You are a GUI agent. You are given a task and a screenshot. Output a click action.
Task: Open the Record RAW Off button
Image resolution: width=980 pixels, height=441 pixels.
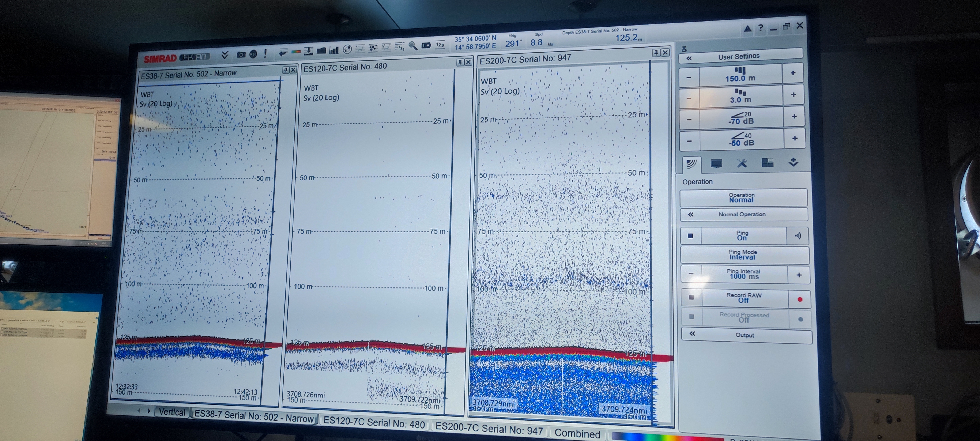(745, 298)
